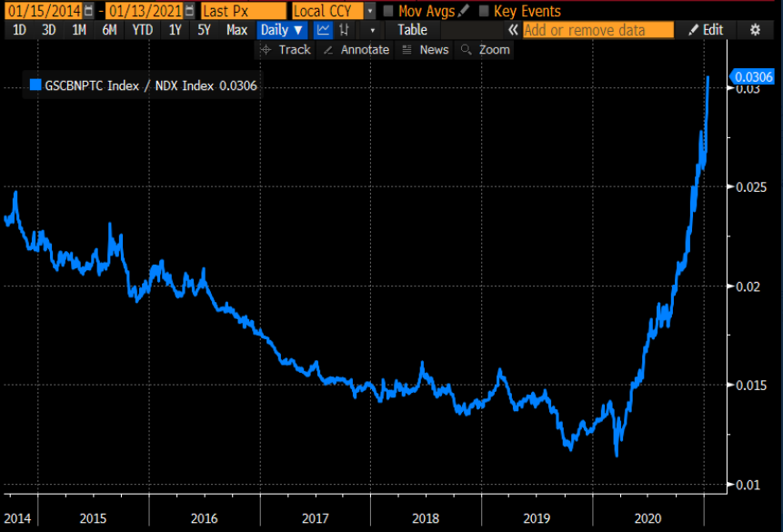Screen dimensions: 783x532
Task: Expand the Local CCY currency dropdown arrow
Action: [370, 11]
